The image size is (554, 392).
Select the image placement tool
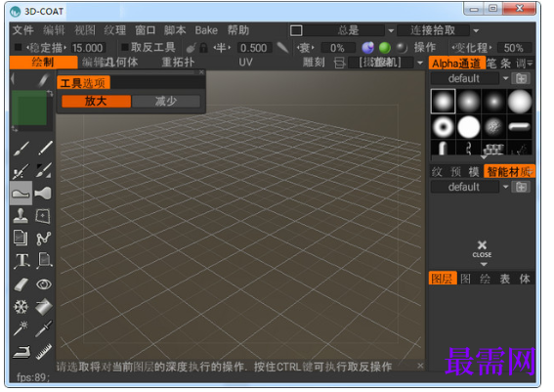(x=44, y=260)
